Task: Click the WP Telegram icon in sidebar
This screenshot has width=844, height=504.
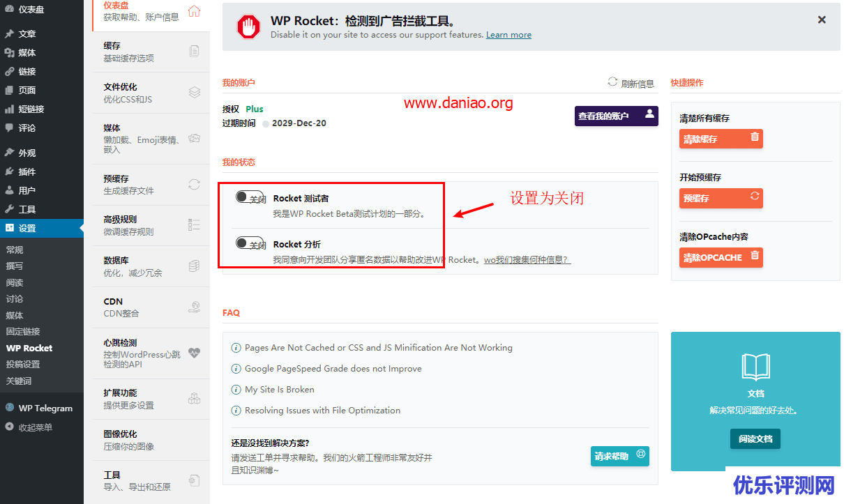Action: (9, 408)
